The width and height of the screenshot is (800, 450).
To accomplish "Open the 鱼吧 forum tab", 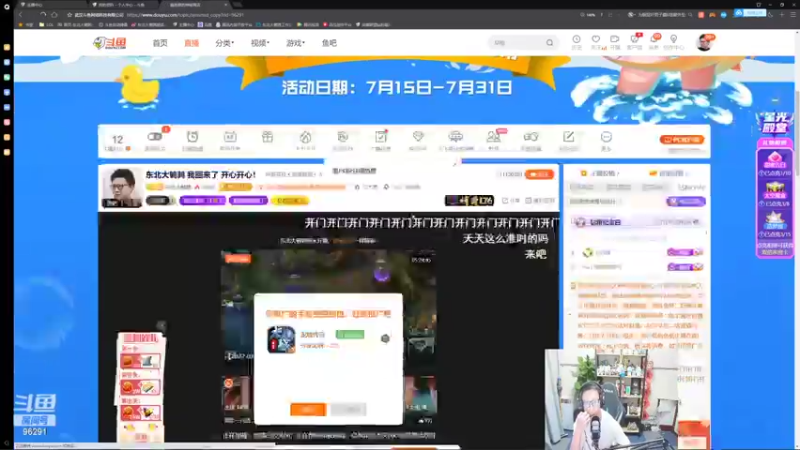I will [329, 43].
